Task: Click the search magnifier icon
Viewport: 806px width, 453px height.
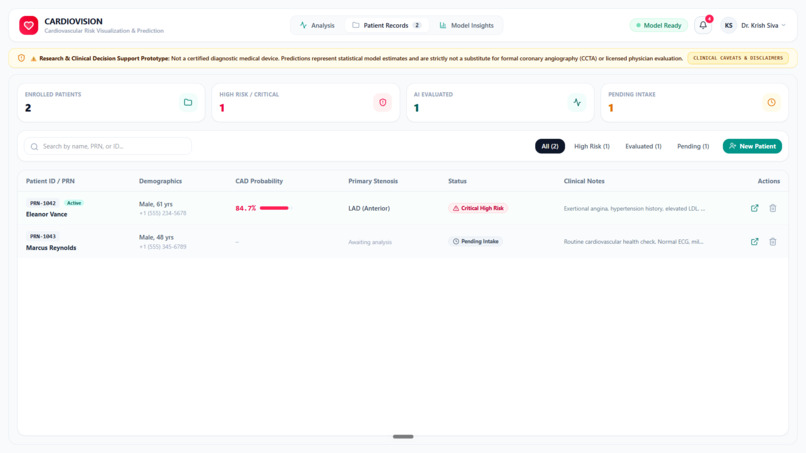Action: pos(34,147)
